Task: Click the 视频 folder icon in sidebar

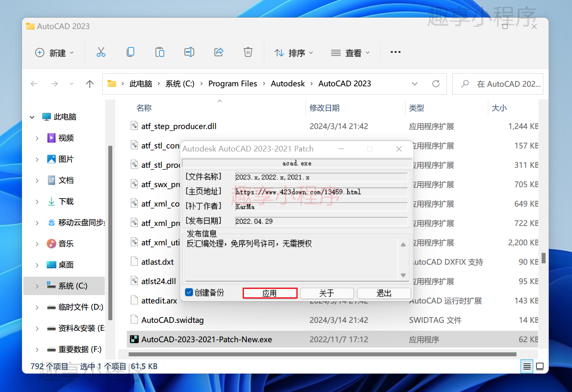Action: pyautogui.click(x=51, y=138)
